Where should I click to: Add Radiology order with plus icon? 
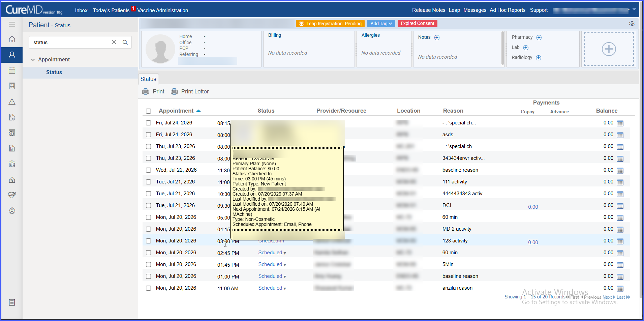pos(539,58)
